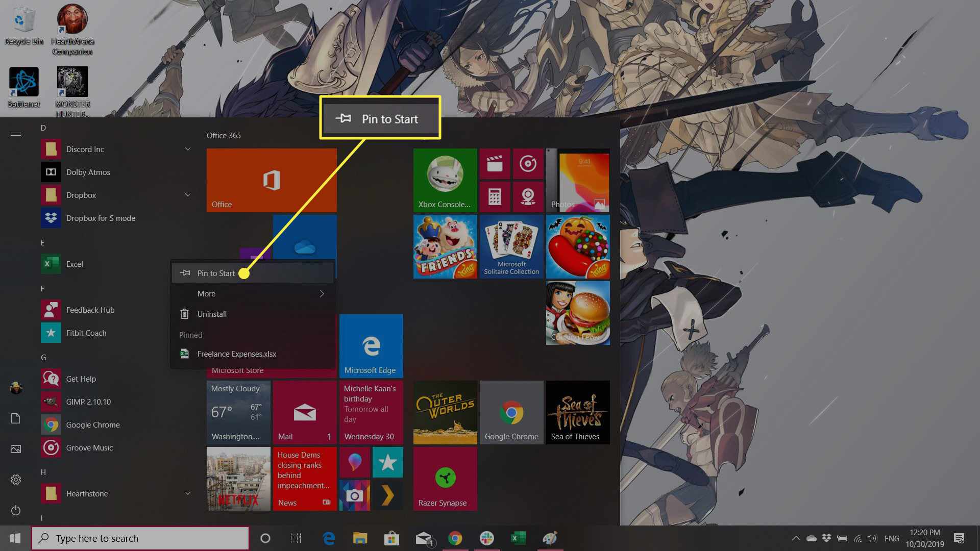Open the weather tile showing Mostly Cloudy
Image resolution: width=980 pixels, height=551 pixels.
238,412
